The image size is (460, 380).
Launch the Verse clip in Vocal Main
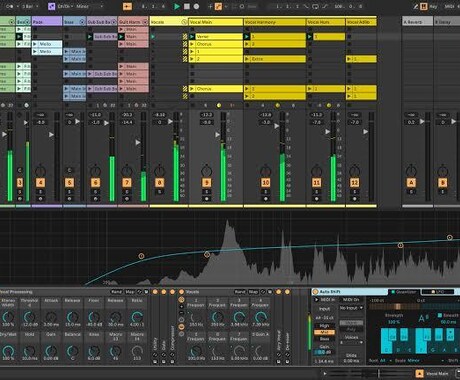coord(192,36)
